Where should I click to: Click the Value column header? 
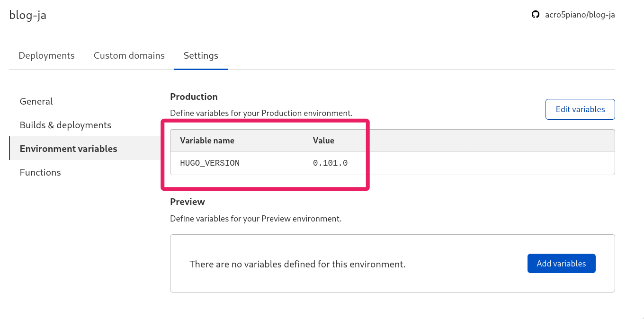pos(323,141)
